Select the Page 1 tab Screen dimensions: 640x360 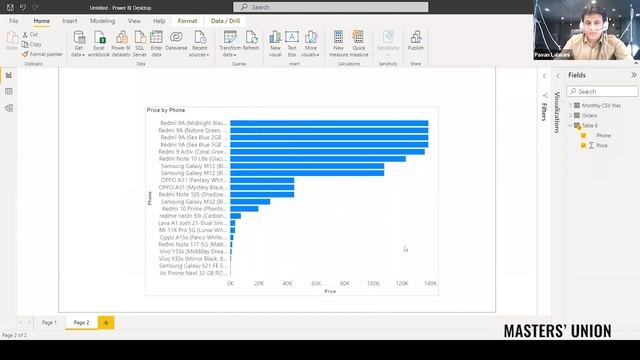[x=49, y=322]
